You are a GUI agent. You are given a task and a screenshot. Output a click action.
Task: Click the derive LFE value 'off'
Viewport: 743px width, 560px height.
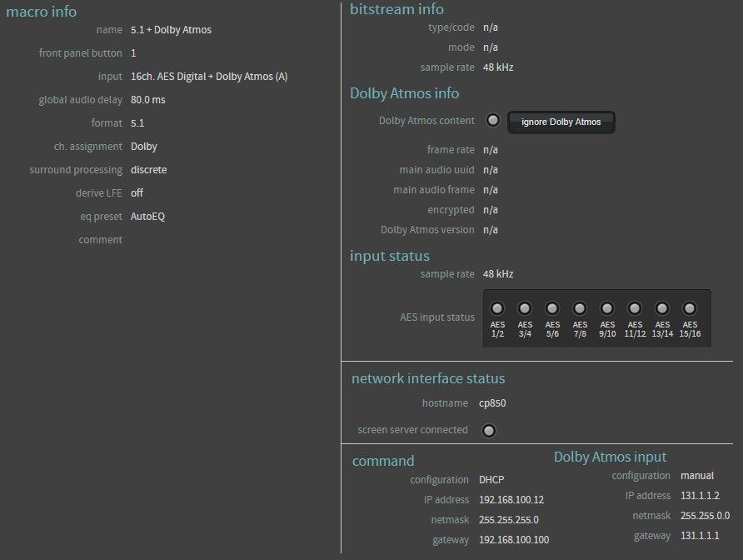[x=137, y=193]
